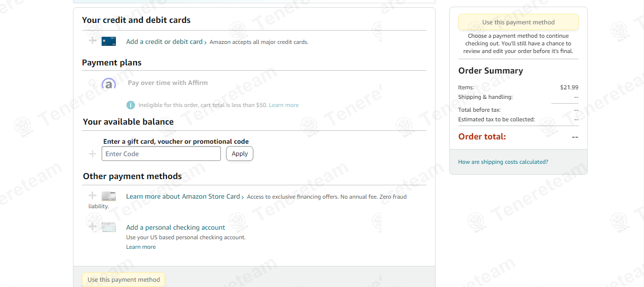Click the blue credit card icon

(109, 42)
